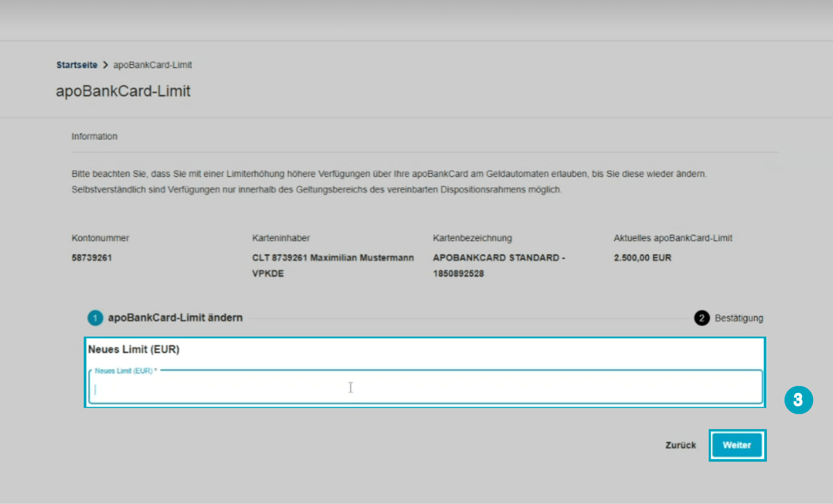This screenshot has width=833, height=504.
Task: Click the Kartenbezeichnung label
Action: 472,238
